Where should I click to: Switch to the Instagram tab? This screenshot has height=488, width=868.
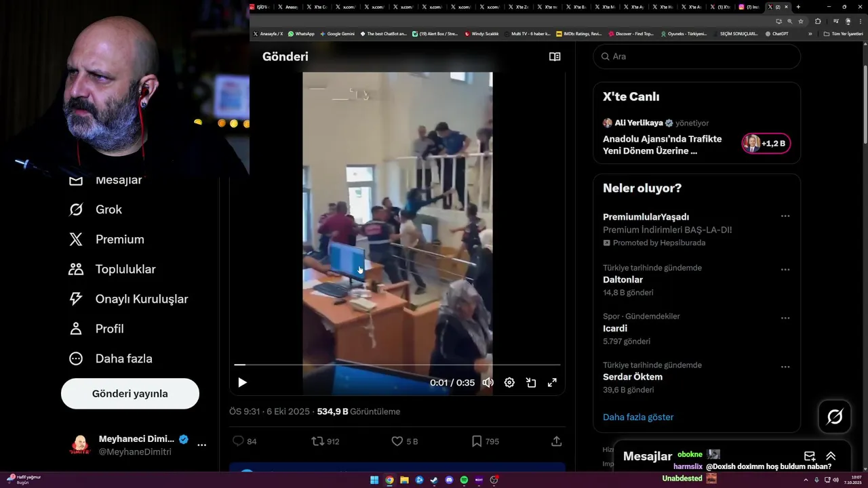coord(751,7)
